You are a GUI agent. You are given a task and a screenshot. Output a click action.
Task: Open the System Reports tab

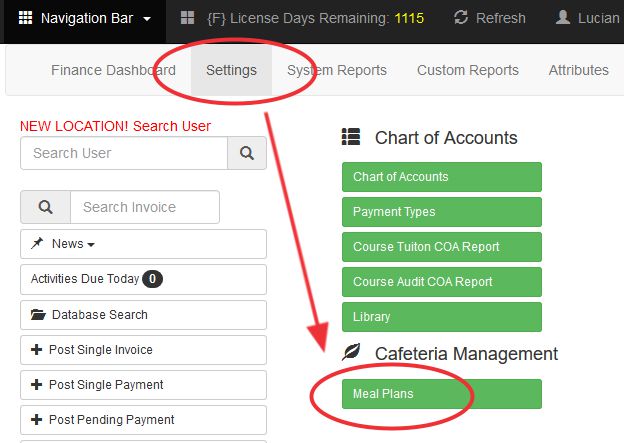pos(337,70)
